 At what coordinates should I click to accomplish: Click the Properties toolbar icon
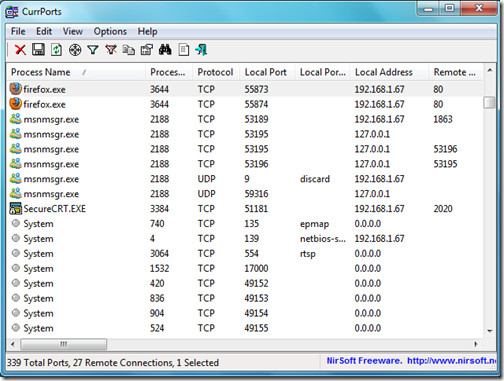pyautogui.click(x=147, y=50)
